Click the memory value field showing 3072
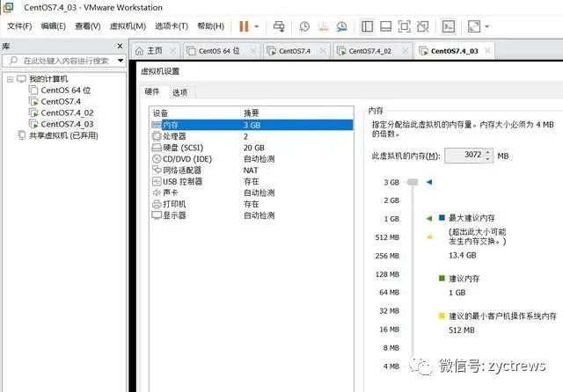The image size is (563, 392). coord(464,156)
